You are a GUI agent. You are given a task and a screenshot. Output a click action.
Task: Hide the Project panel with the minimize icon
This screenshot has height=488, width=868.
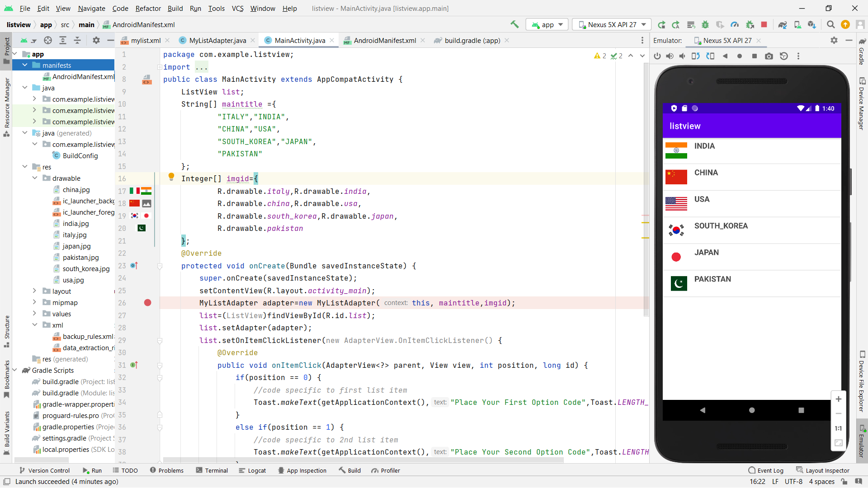click(110, 40)
